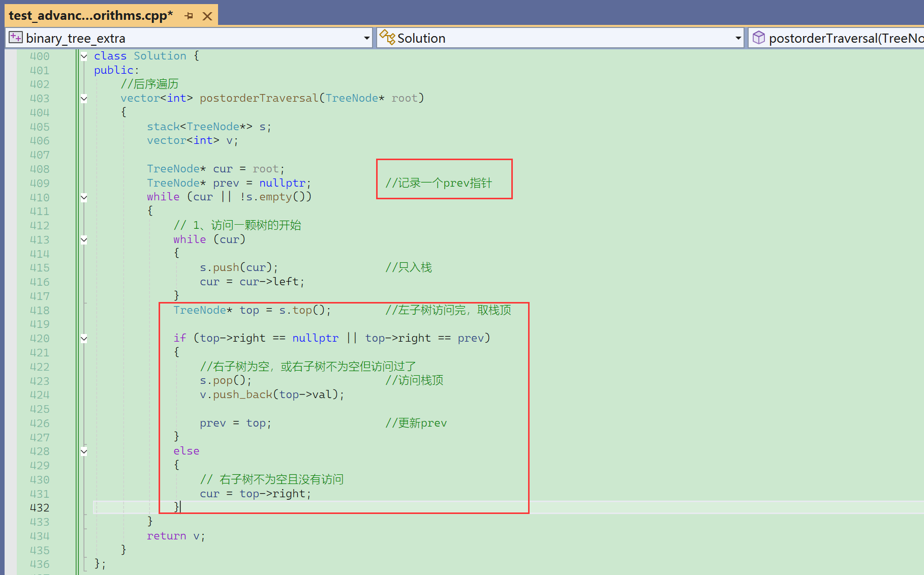
Task: Close the test_advanc...orithms.cpp tab
Action: point(207,16)
